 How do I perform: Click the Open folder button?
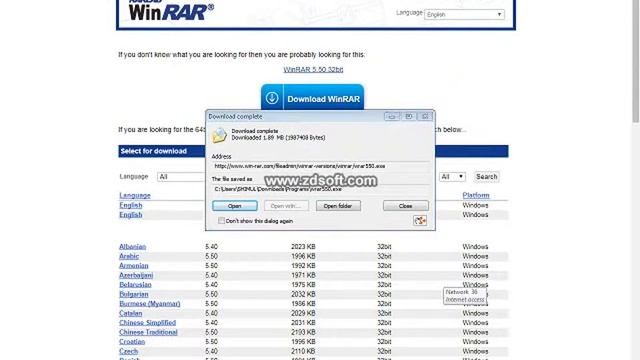click(x=338, y=206)
